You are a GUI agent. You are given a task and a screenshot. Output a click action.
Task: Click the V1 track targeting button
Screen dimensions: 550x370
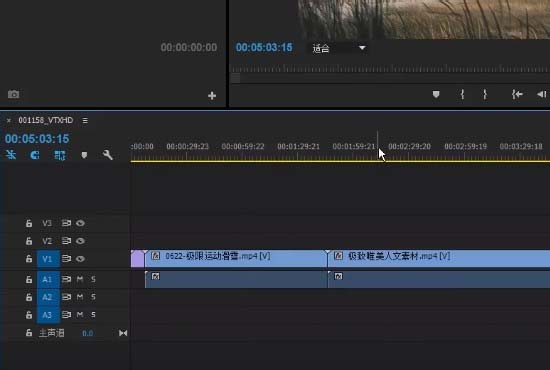tap(48, 259)
